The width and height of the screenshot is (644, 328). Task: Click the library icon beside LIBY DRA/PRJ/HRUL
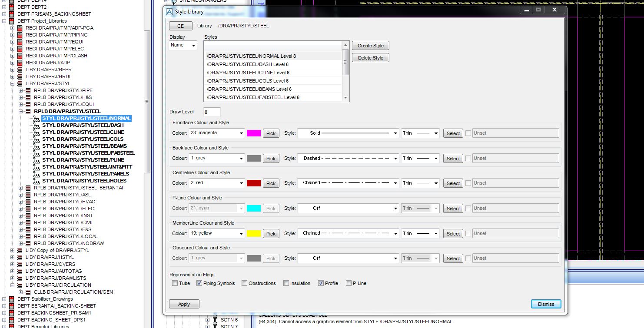(20, 76)
